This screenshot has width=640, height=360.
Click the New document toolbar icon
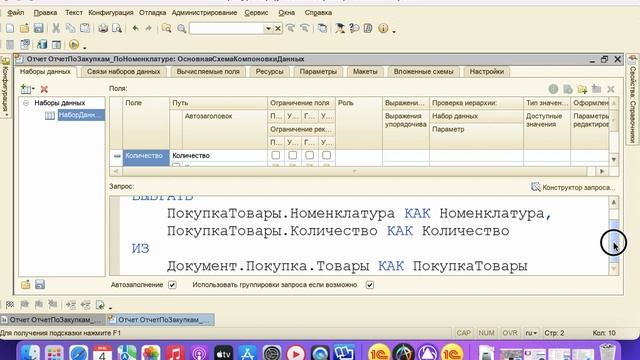point(10,28)
